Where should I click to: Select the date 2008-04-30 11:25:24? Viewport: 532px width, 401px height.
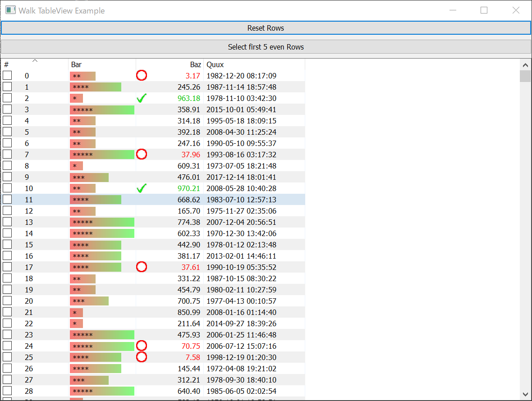coord(241,132)
